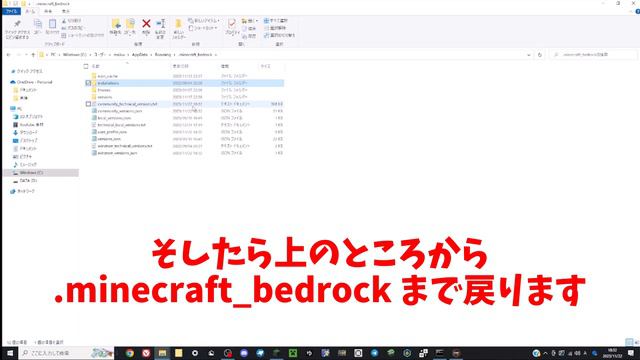The image size is (640, 360).
Task: Switch to large icons view toggle
Action: tap(637, 342)
